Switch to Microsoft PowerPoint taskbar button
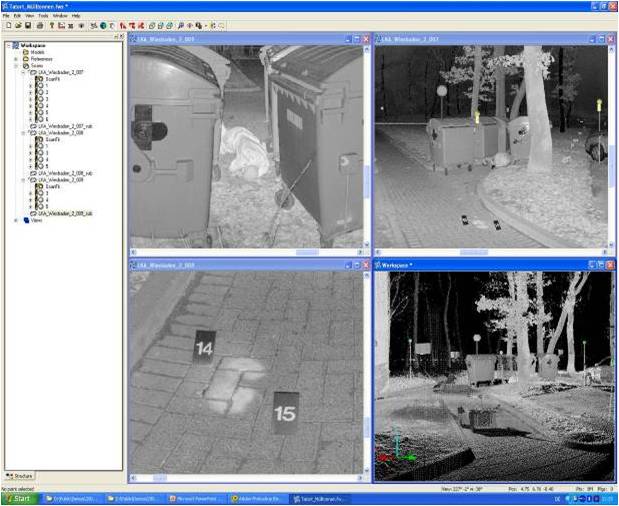Viewport: 619px width, 506px height. coord(196,499)
